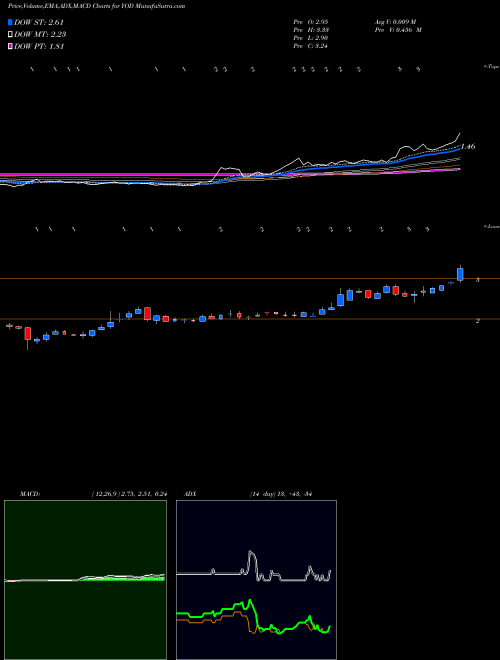Click the 'Pre C: 3.24' value

311,46
